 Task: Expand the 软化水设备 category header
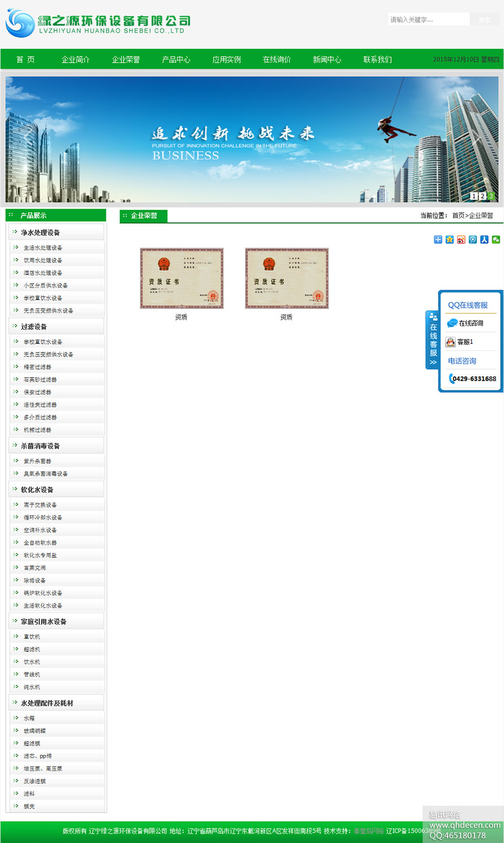click(x=37, y=490)
